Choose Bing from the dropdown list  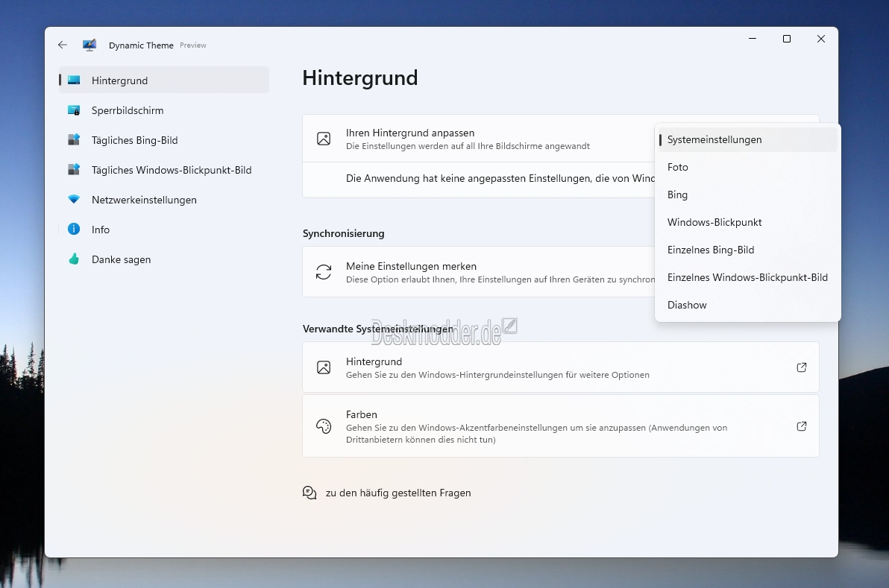(x=748, y=195)
